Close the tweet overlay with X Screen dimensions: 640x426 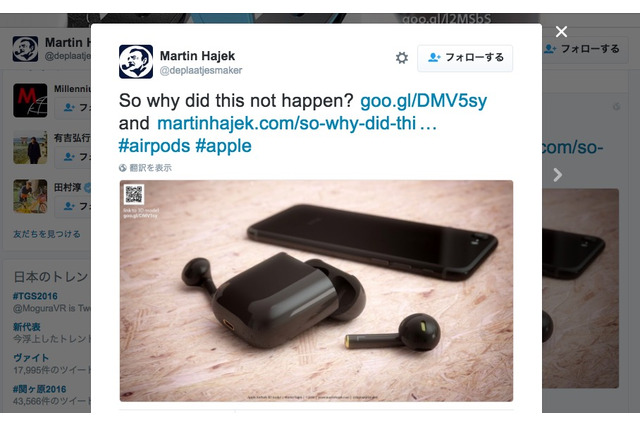(x=561, y=31)
